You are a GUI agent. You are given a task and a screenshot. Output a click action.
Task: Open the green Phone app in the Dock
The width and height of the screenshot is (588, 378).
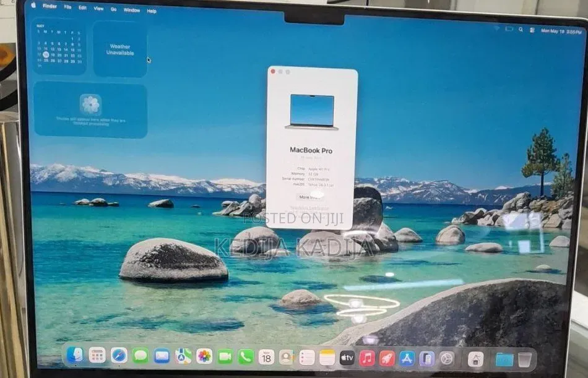[246, 357]
